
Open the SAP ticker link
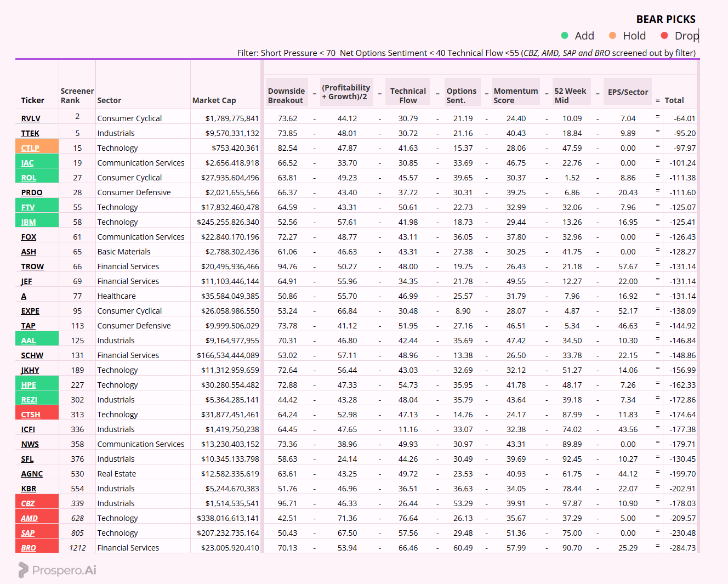(28, 533)
